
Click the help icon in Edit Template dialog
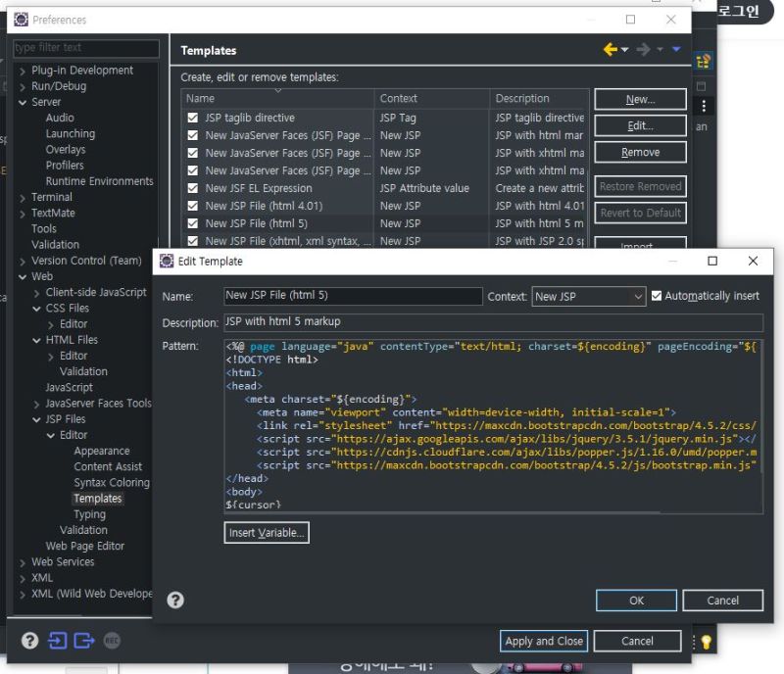click(x=175, y=600)
